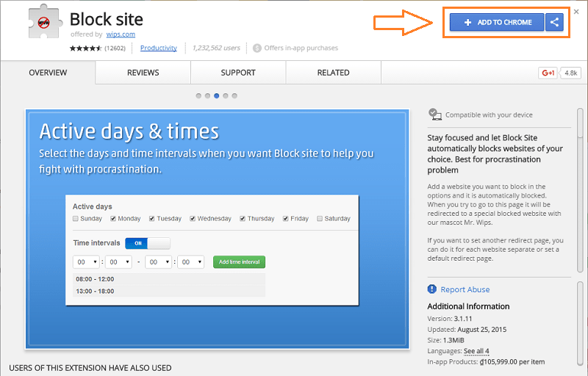Select the first carousel pagination dot
This screenshot has width=588, height=376.
(x=199, y=95)
